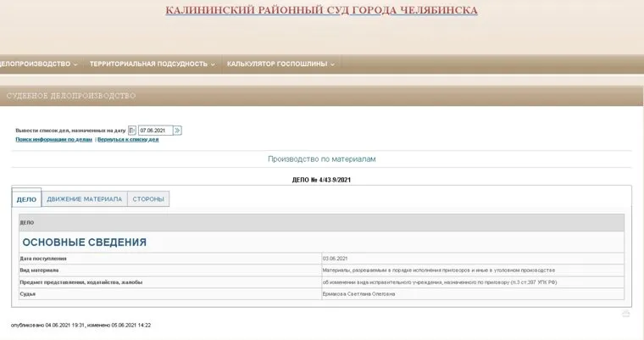Viewport: 644px width, 340px height.
Task: Focus the date field showing 07.06.2021
Action: (155, 131)
